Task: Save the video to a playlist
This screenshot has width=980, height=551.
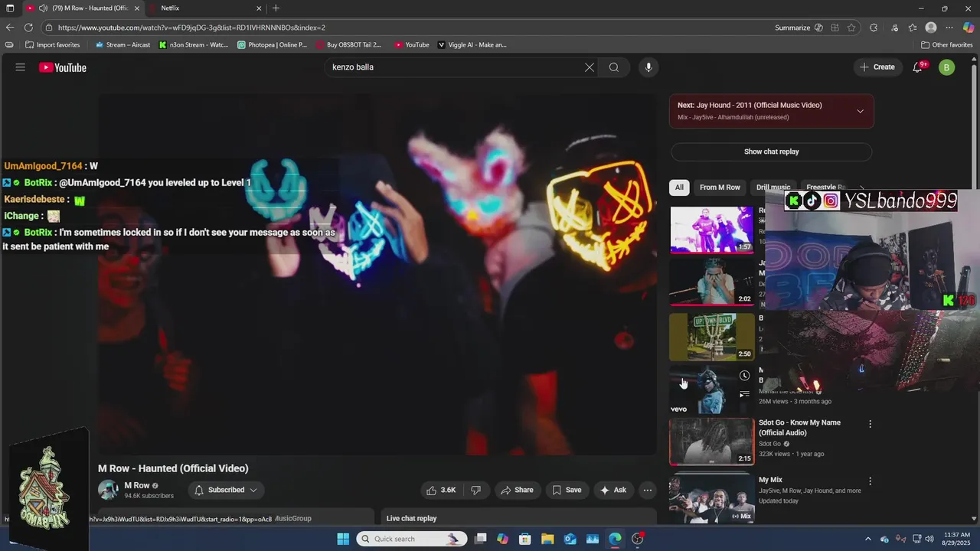Action: tap(567, 490)
